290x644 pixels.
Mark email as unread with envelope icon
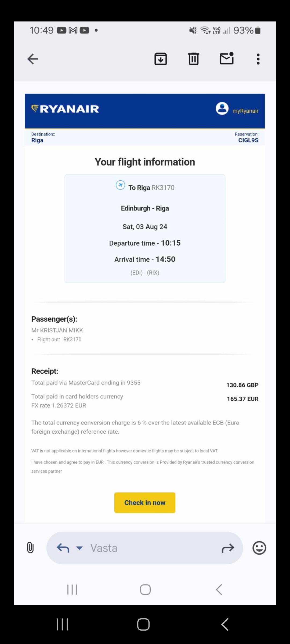pyautogui.click(x=227, y=58)
